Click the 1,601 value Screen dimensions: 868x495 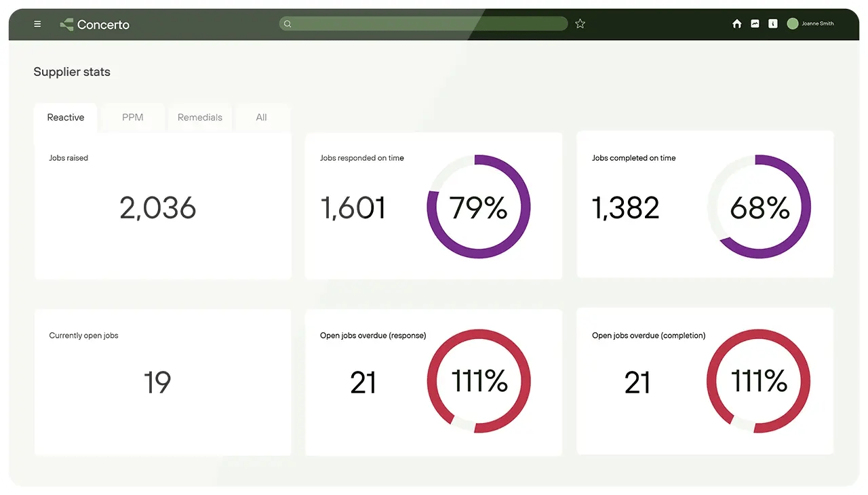point(353,207)
